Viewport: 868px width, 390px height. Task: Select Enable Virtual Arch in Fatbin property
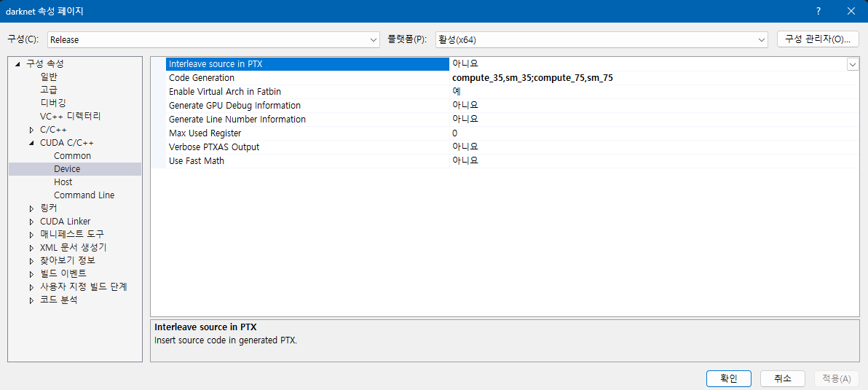click(x=307, y=91)
